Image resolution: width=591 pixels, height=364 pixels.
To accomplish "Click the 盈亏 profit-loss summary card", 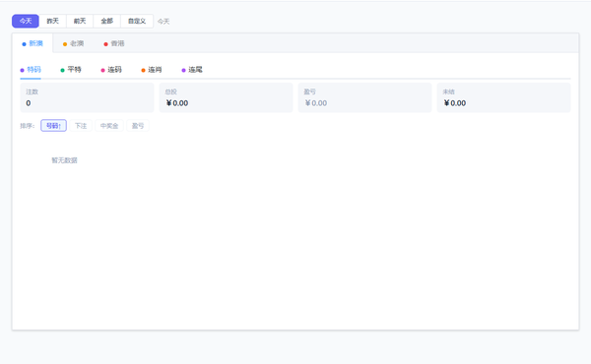I will point(364,97).
